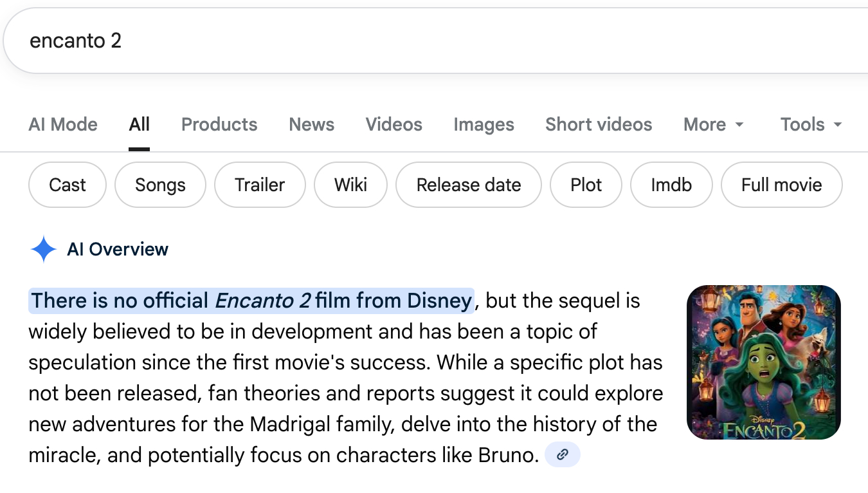Filter by the Cast chip

(68, 185)
